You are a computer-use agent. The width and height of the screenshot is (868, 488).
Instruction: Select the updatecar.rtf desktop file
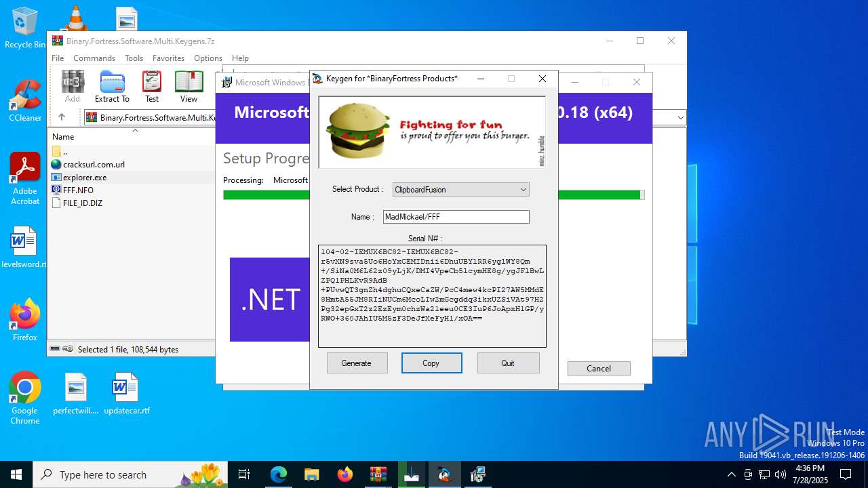click(127, 394)
